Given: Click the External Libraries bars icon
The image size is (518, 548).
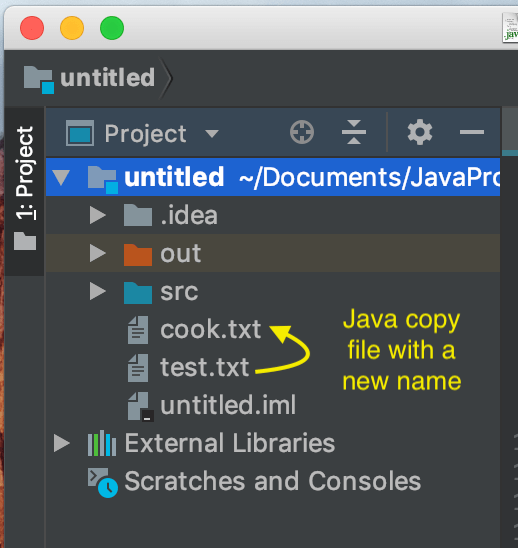Looking at the screenshot, I should click(102, 443).
